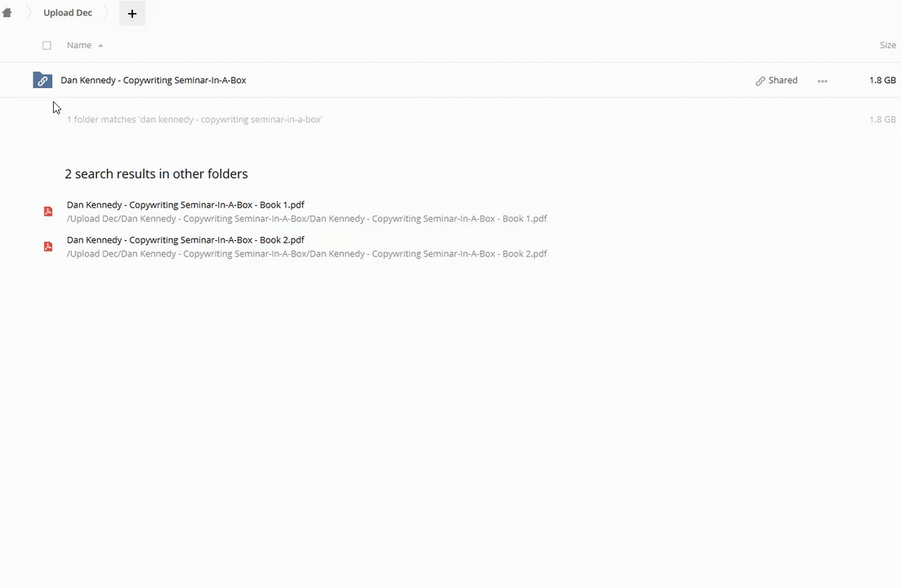The image size is (901, 588).
Task: Click the share link icon beside Shared
Action: 760,81
